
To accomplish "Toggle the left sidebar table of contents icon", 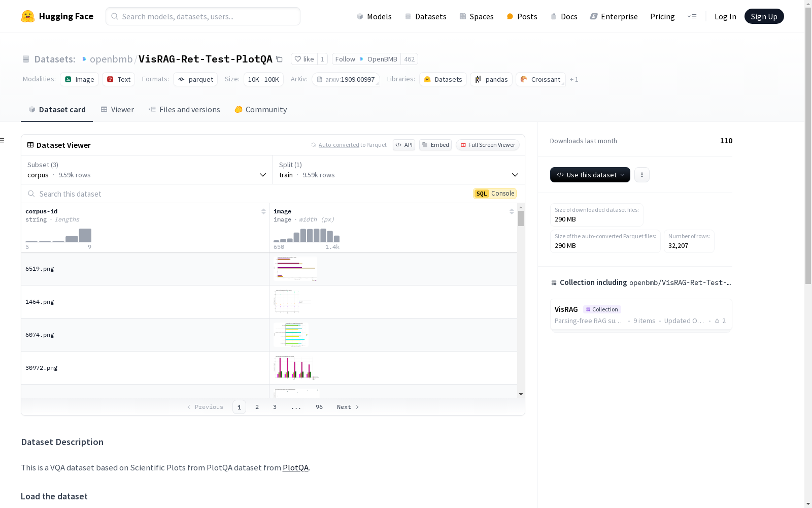I will point(3,140).
